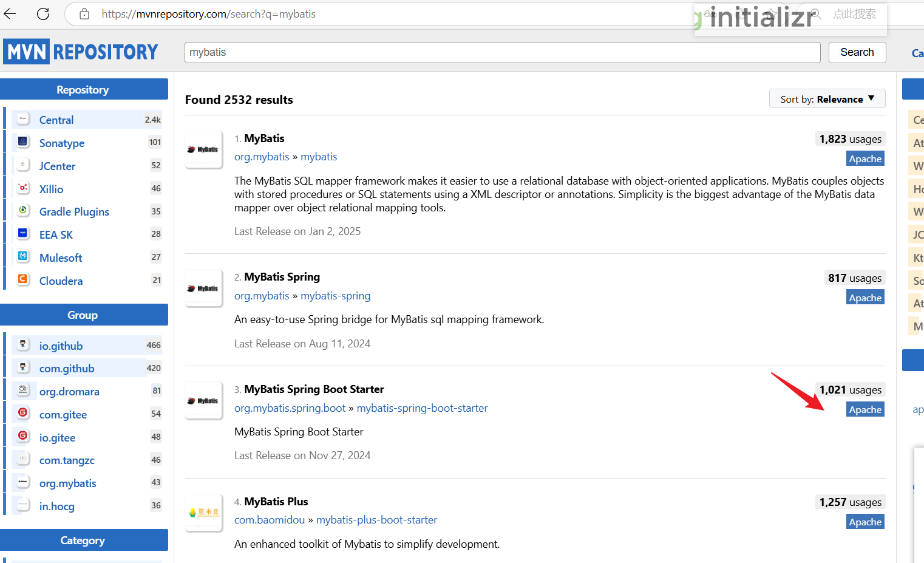Image resolution: width=924 pixels, height=563 pixels.
Task: Open the com.baomidou group link
Action: [x=270, y=520]
